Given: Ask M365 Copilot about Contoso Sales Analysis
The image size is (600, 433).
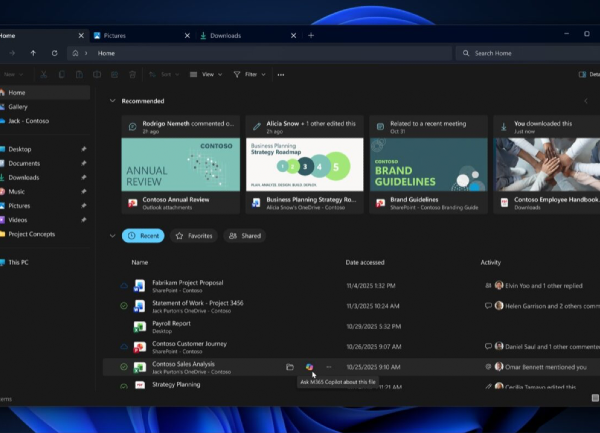Looking at the screenshot, I should (309, 367).
